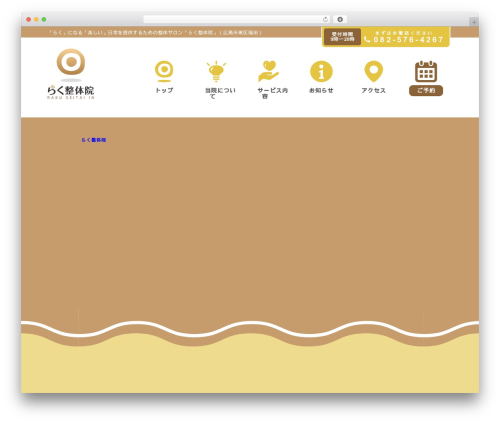The height and width of the screenshot is (423, 500).
Task: Click the reload icon in address bar
Action: [x=325, y=19]
